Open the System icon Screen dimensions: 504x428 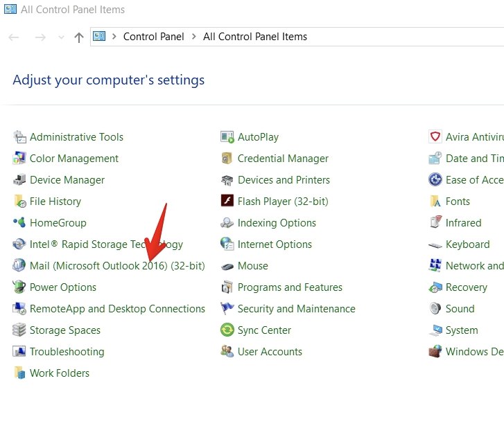tap(435, 330)
